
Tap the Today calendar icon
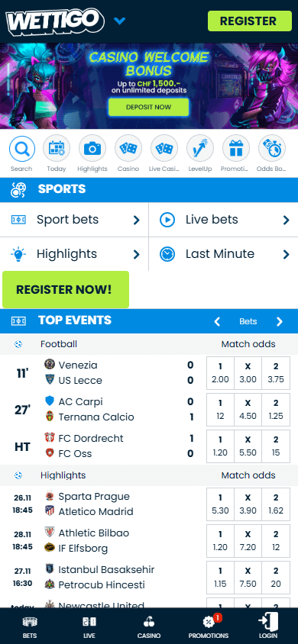57,148
